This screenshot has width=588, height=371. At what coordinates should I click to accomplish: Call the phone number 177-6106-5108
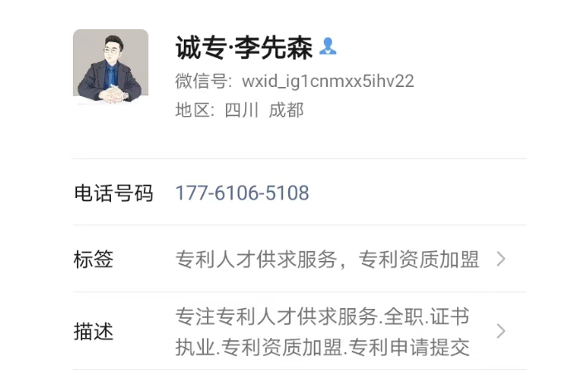click(243, 193)
